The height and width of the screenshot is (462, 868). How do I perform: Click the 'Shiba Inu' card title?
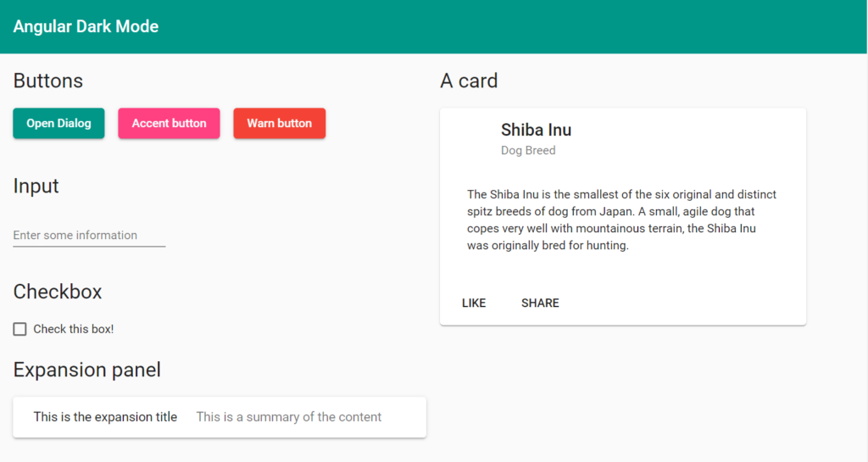click(x=536, y=130)
